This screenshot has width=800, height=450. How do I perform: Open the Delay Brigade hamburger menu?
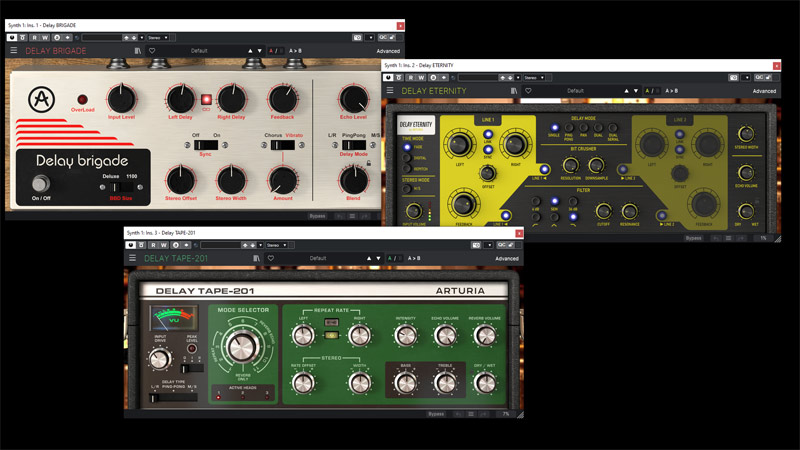(14, 50)
